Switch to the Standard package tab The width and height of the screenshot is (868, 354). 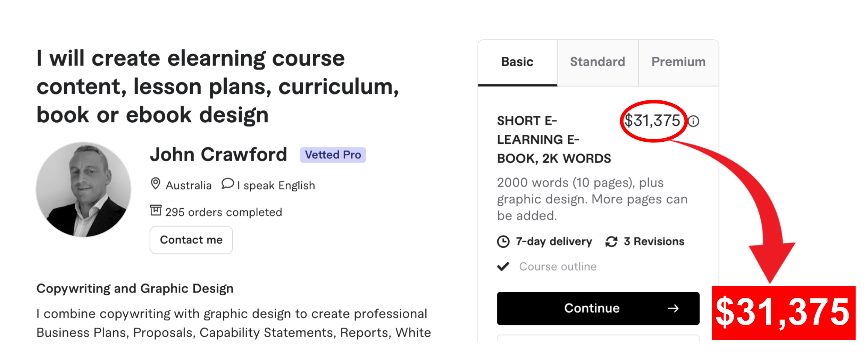tap(598, 63)
